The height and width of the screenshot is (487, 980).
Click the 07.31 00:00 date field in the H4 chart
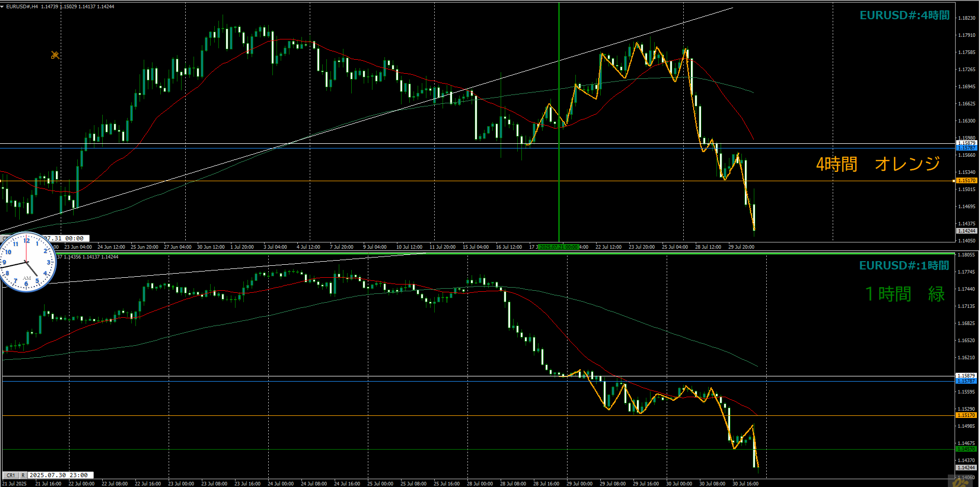[x=65, y=238]
